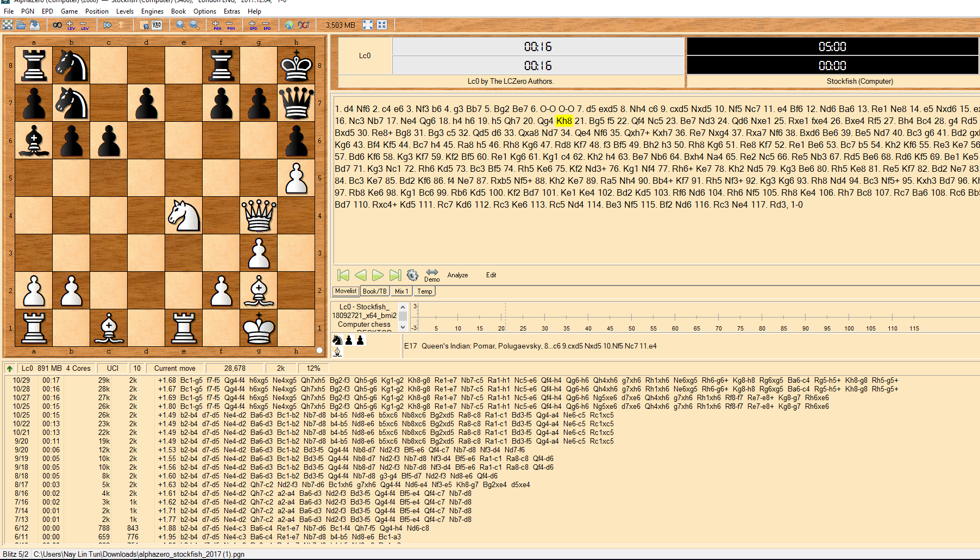Switch to the Movelist tab
The width and height of the screenshot is (980, 560).
(x=345, y=291)
